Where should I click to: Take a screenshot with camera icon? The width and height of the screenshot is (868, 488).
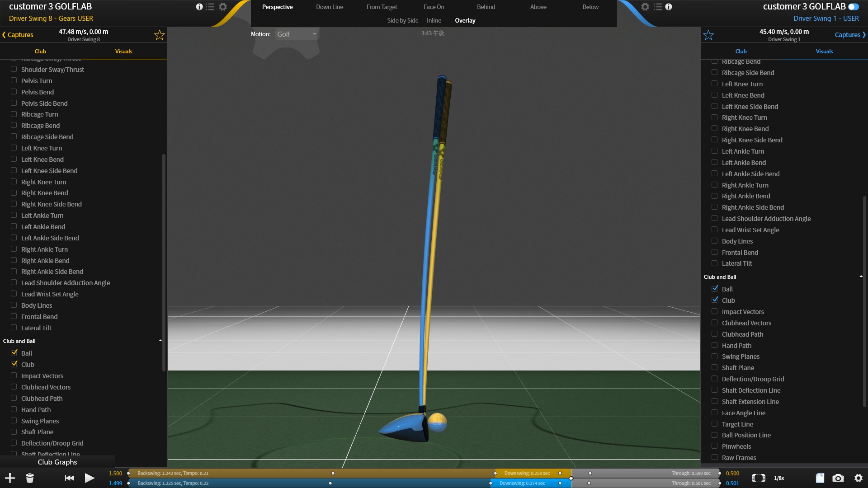pyautogui.click(x=838, y=478)
